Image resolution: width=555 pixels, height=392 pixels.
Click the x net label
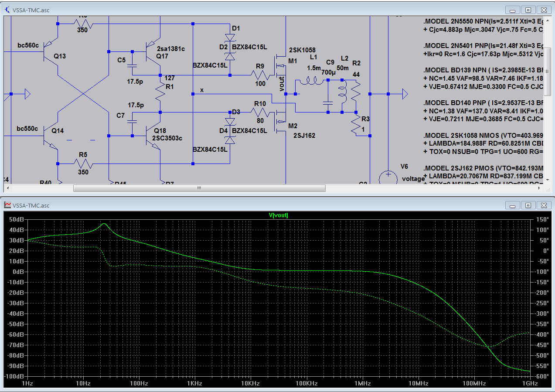click(201, 90)
